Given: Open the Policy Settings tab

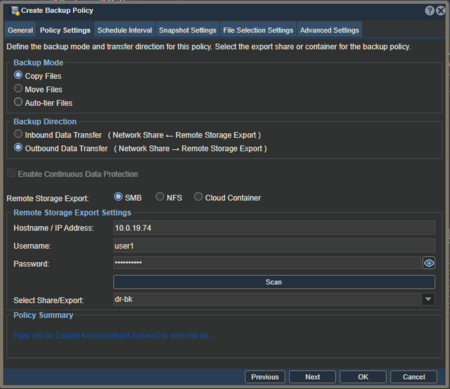Looking at the screenshot, I should point(65,30).
